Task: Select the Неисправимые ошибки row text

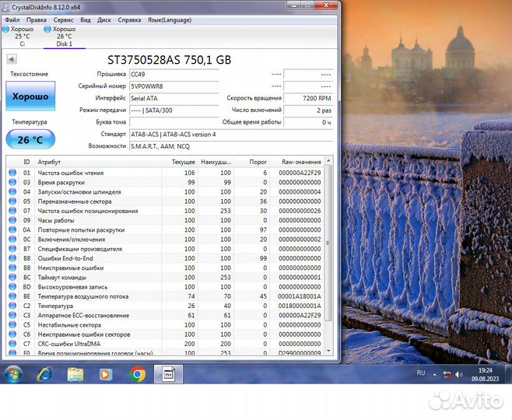Action: tap(71, 268)
